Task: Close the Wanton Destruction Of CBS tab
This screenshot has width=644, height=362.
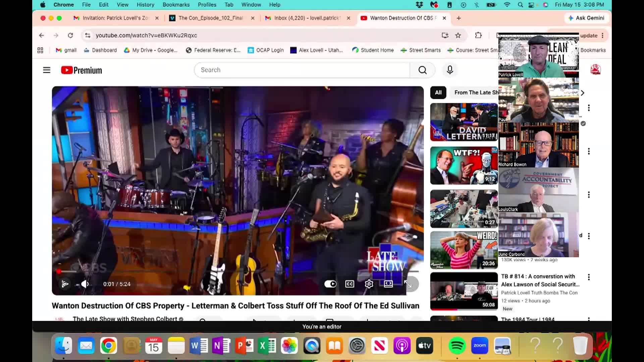Action: (444, 18)
